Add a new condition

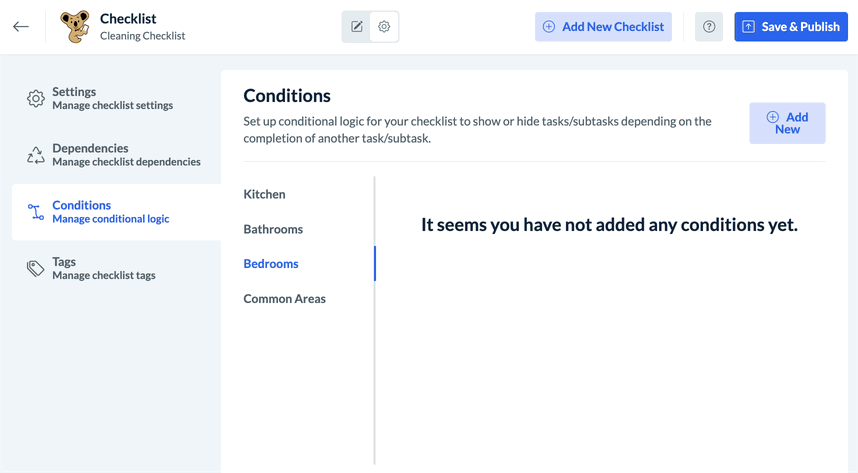(x=787, y=123)
